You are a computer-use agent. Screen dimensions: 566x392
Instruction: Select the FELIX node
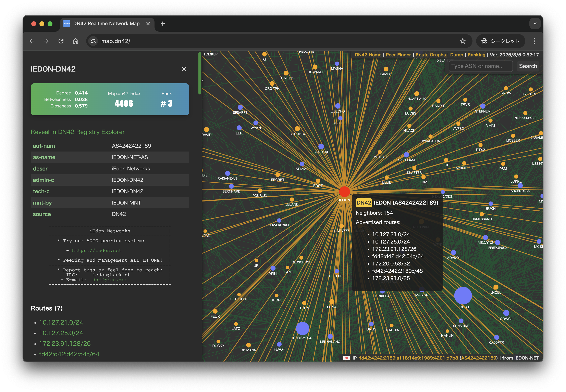click(215, 311)
